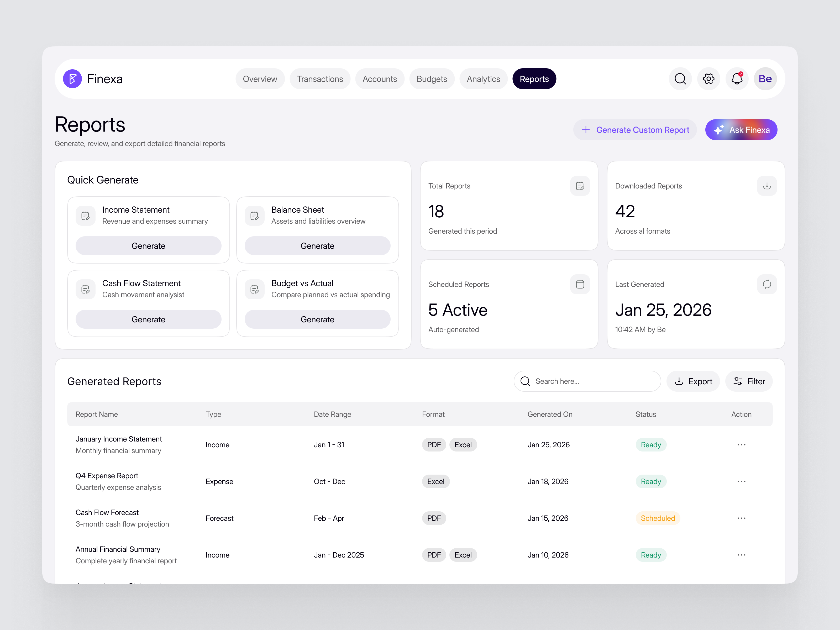Click the report icon on Total Reports card
Screen dimensions: 840x630
(580, 186)
